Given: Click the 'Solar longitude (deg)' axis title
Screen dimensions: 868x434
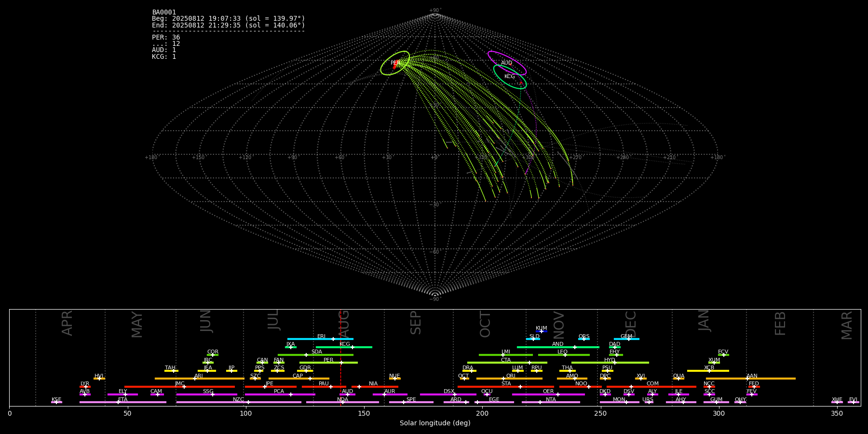Looking at the screenshot, I should 435,423.
